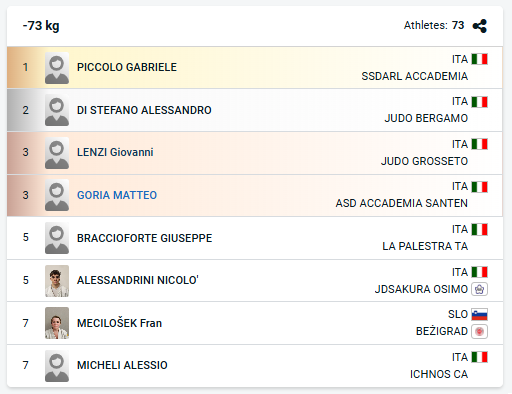Click Italian flag in Micheli Alessio row
This screenshot has height=394, width=512.
(x=479, y=357)
